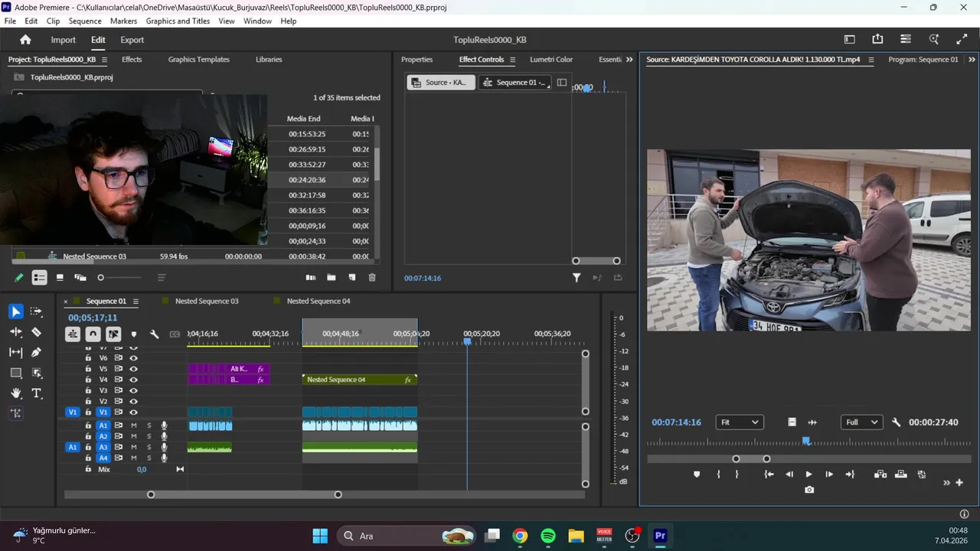Open Quick Export share icon
The image size is (980, 551).
coord(877,40)
